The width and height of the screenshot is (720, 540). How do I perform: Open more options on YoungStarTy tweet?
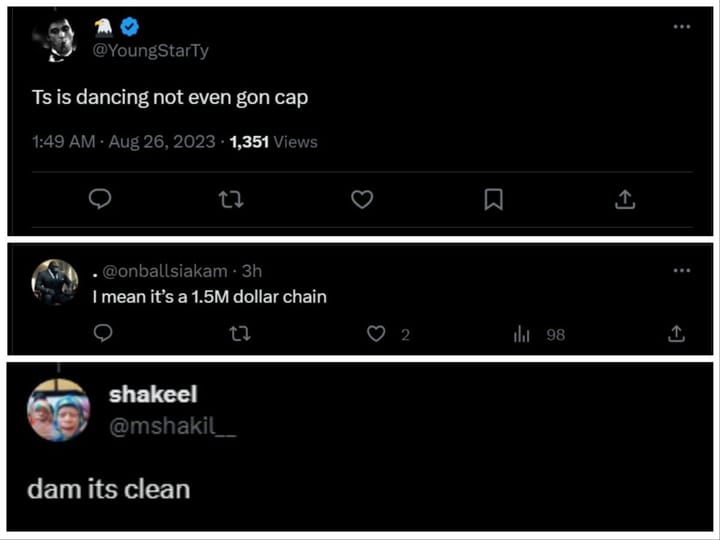(681, 27)
